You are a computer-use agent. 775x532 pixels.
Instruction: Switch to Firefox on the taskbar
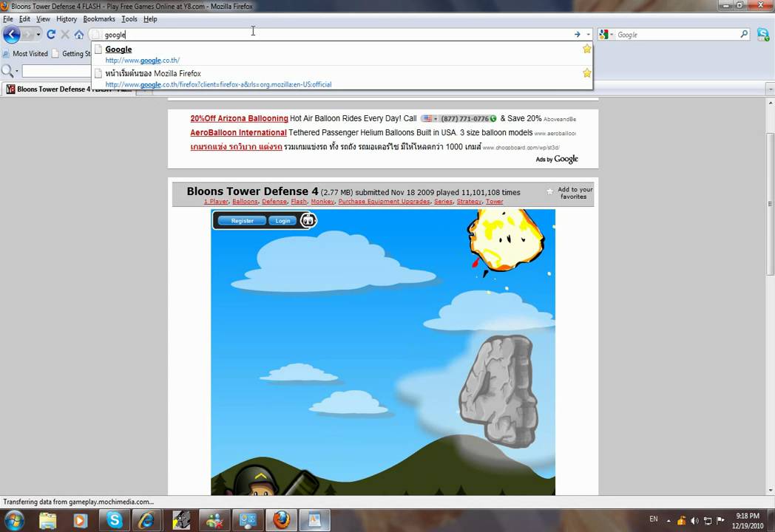point(281,521)
